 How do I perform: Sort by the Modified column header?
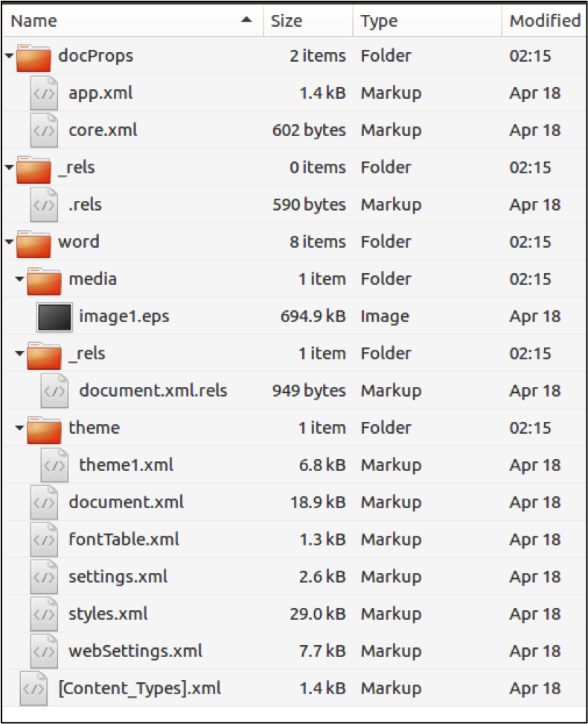[x=544, y=22]
